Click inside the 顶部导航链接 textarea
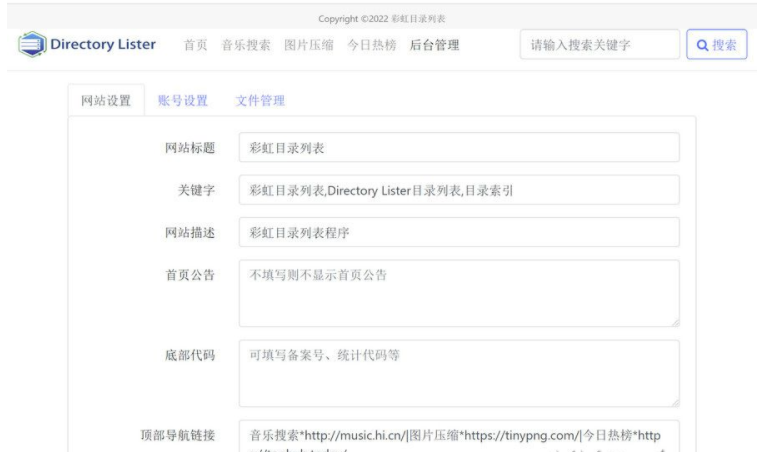This screenshot has width=768, height=452. (459, 437)
